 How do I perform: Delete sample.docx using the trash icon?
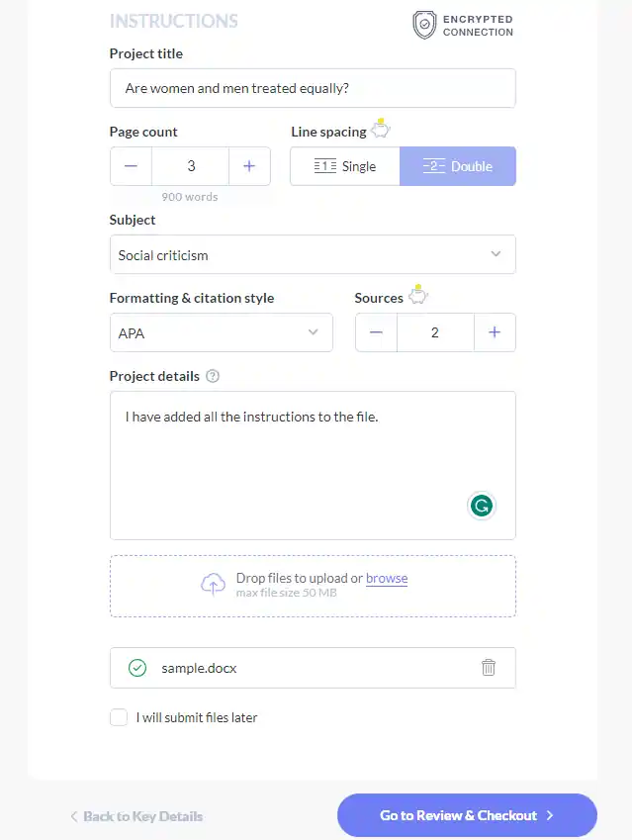[x=489, y=668]
